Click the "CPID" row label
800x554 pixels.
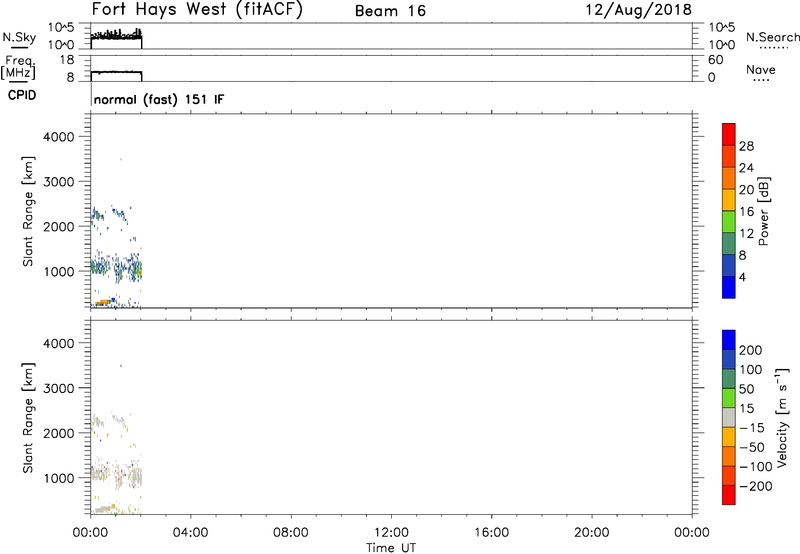point(21,95)
